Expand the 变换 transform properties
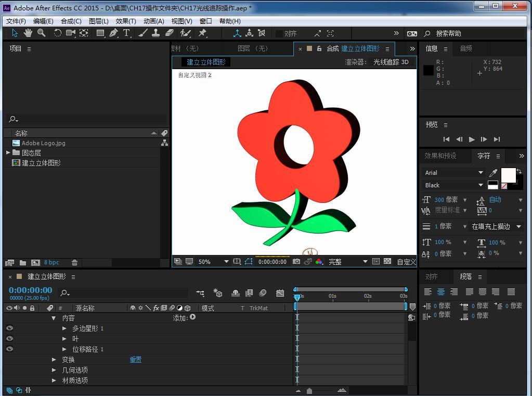 [x=54, y=360]
